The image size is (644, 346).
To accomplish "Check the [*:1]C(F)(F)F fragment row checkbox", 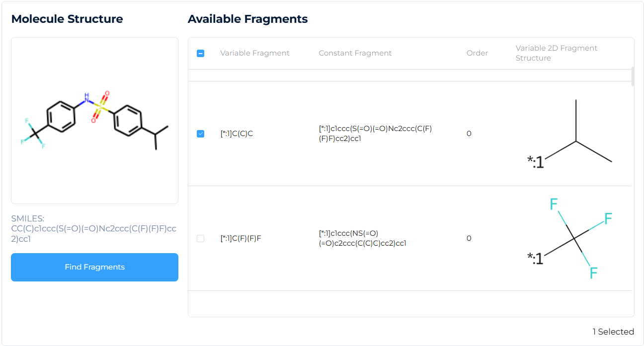I will tap(200, 238).
